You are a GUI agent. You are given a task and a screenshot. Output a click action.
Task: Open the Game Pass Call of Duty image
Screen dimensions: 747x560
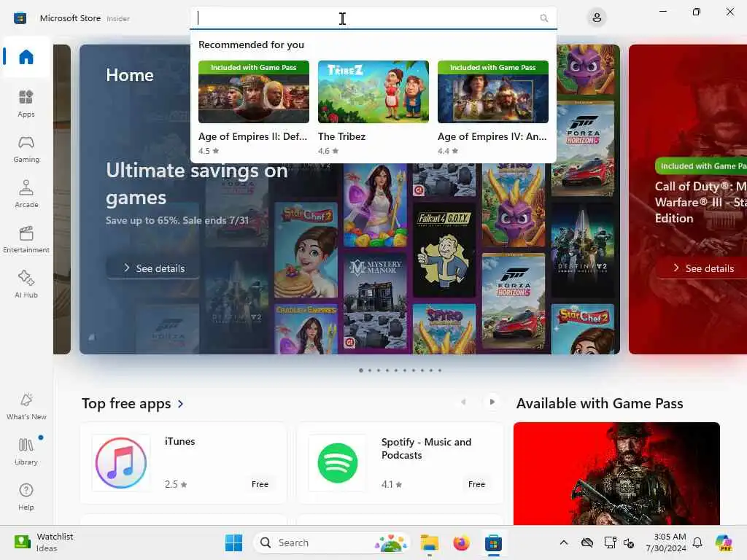[x=616, y=473]
